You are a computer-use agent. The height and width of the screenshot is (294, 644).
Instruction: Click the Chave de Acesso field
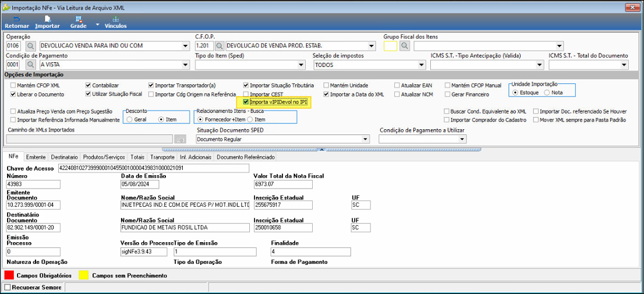click(153, 168)
